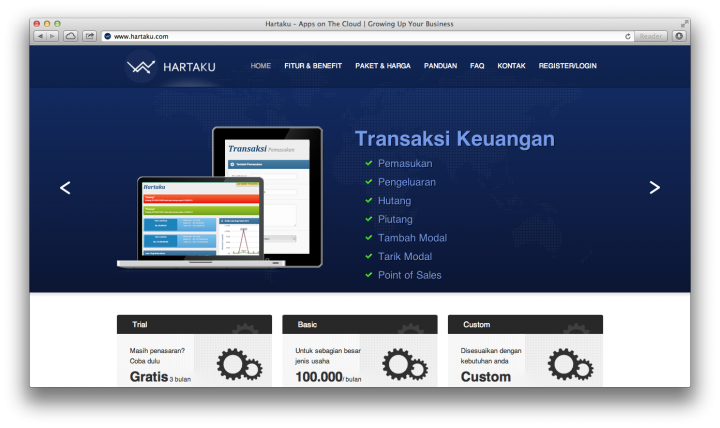Click the site favicon in address bar
The width and height of the screenshot is (720, 428).
tap(107, 36)
